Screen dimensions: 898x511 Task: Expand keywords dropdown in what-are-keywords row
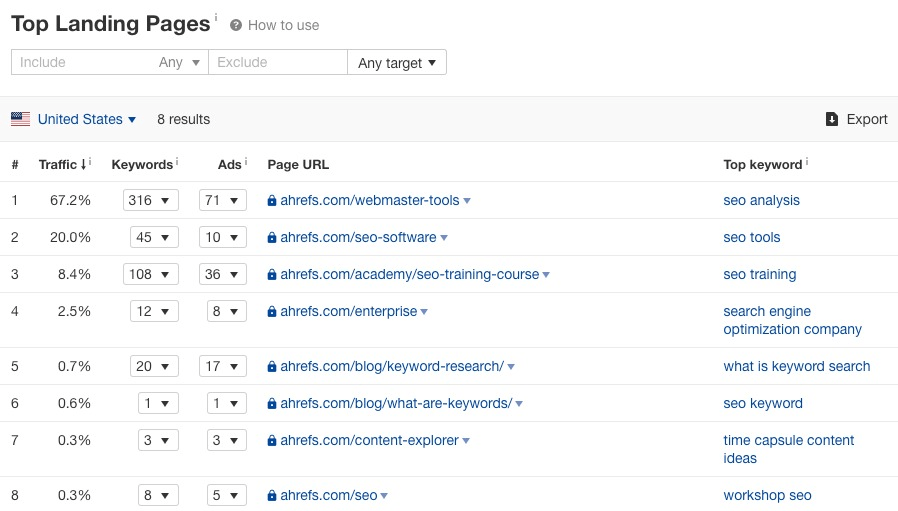click(158, 403)
